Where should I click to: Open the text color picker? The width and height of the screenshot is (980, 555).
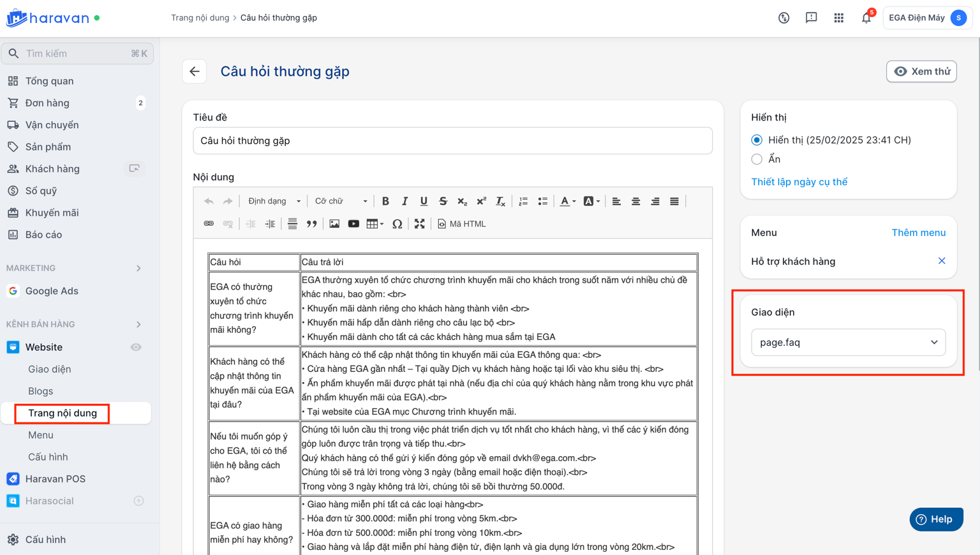pos(567,201)
